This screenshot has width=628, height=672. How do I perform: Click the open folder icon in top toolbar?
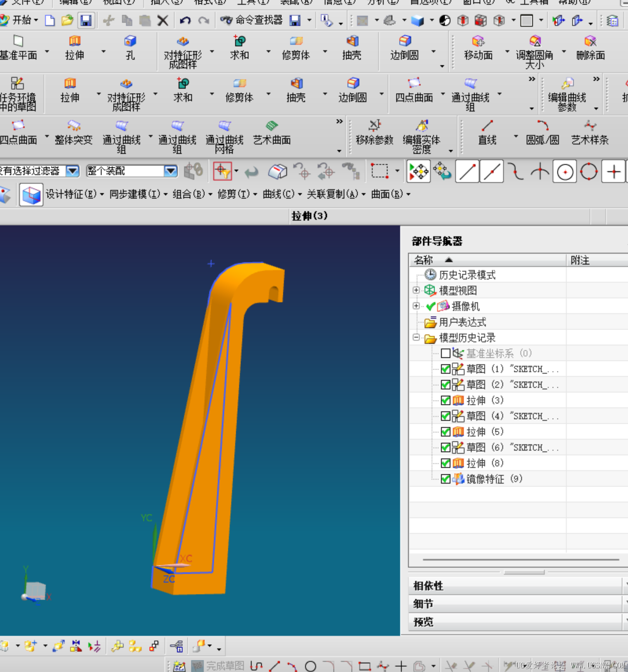[67, 20]
